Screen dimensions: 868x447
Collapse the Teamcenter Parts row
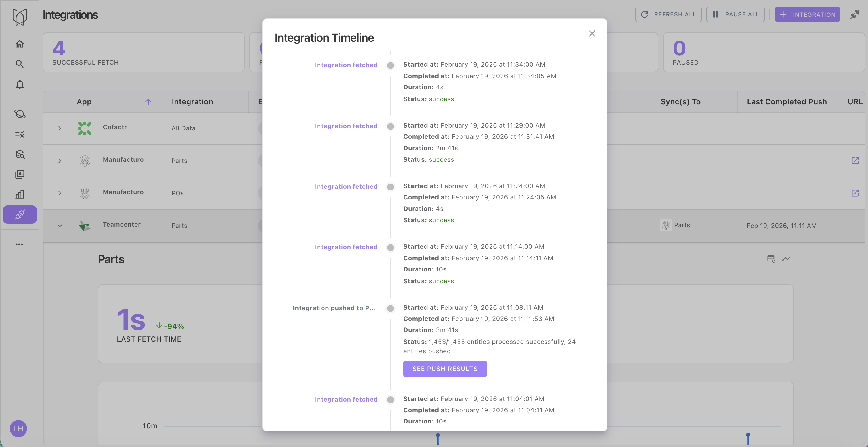point(60,226)
